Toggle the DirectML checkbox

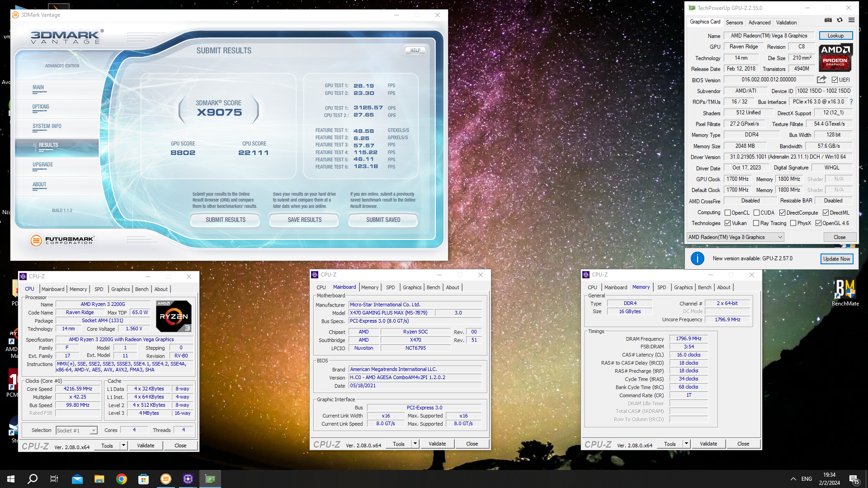pos(826,213)
